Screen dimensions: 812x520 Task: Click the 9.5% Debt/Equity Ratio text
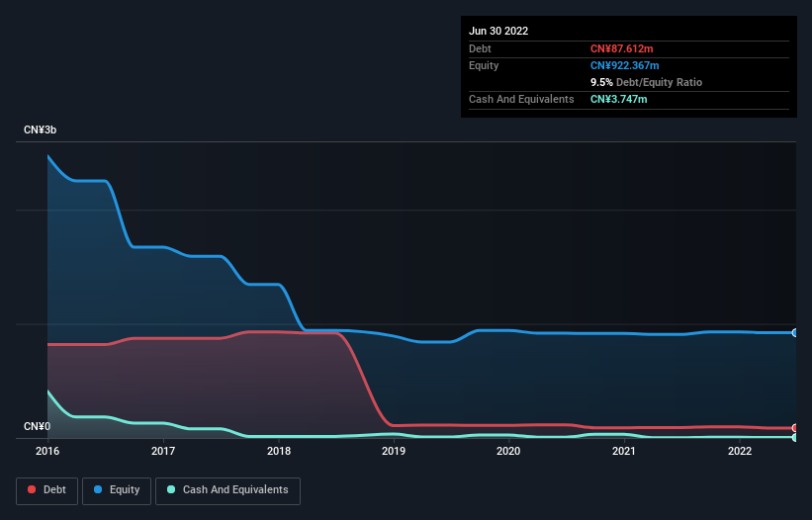646,82
